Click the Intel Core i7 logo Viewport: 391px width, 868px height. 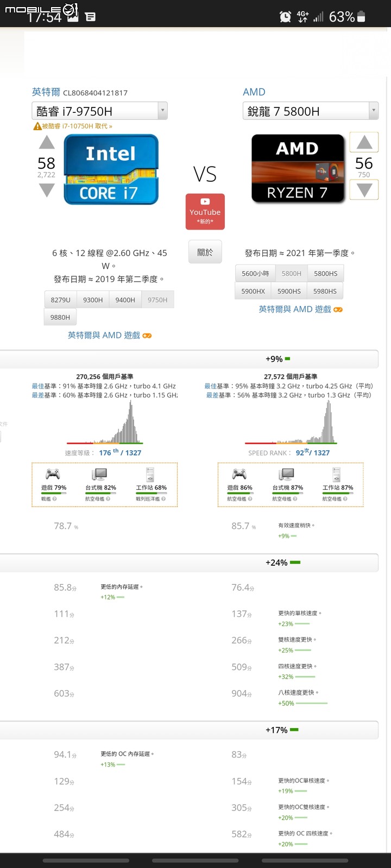(x=111, y=169)
